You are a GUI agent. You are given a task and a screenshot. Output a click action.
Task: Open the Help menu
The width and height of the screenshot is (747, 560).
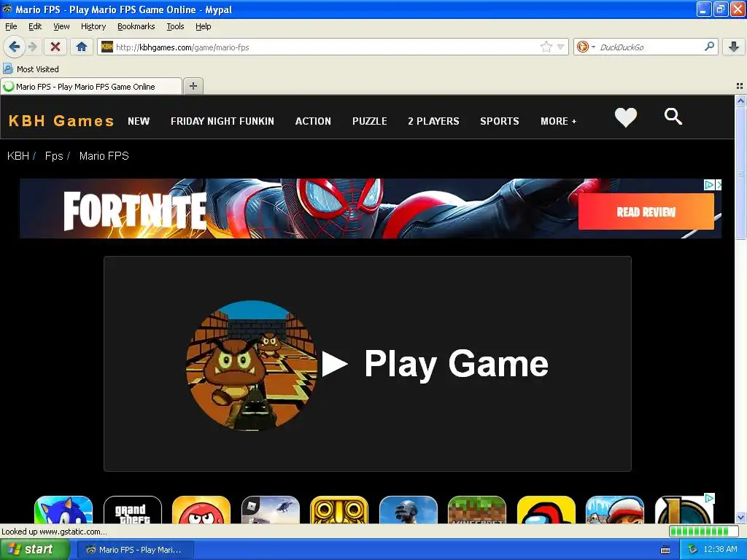click(x=203, y=26)
